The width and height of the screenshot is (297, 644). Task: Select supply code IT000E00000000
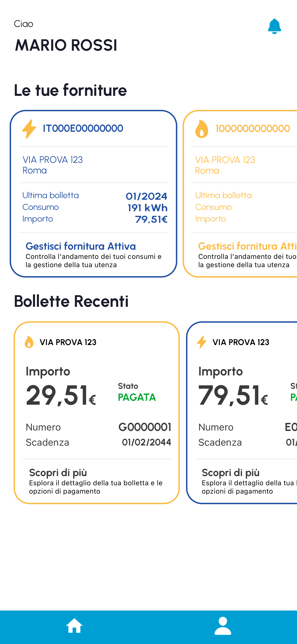83,129
